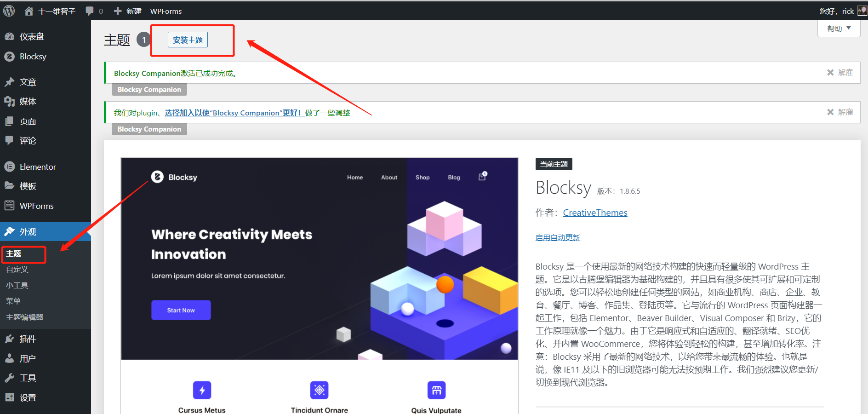The width and height of the screenshot is (868, 414).
Task: Open Elementor icon in sidebar
Action: (10, 167)
